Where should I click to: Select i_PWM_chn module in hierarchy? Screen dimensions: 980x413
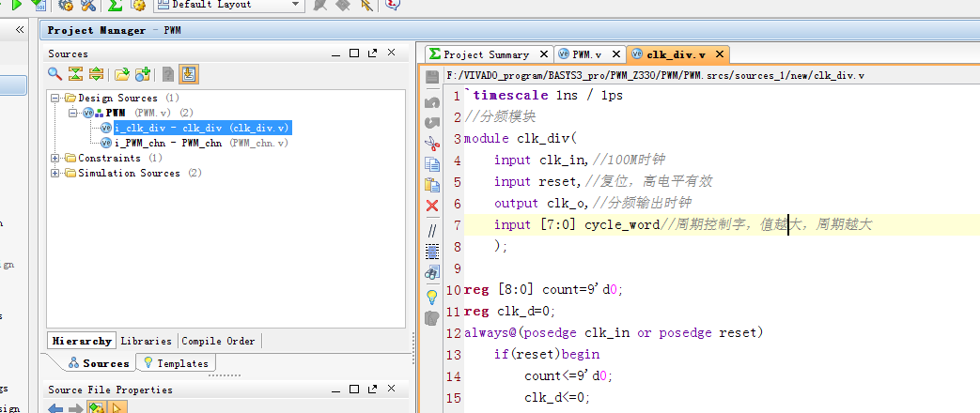[167, 143]
